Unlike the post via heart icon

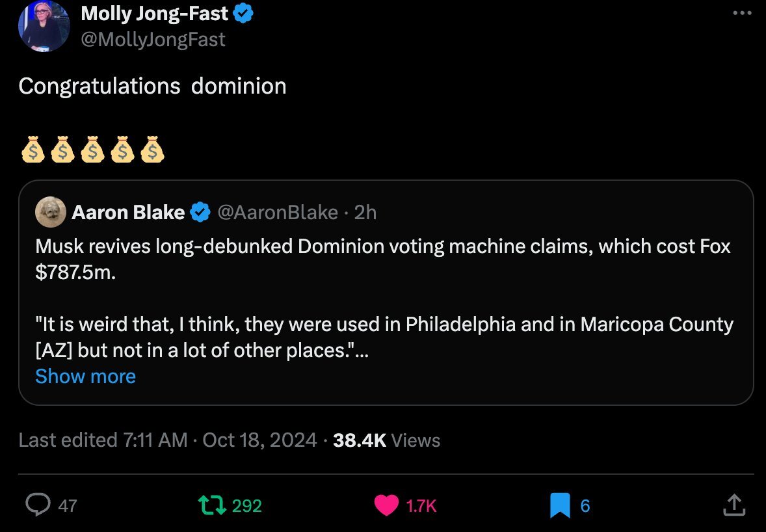[386, 505]
